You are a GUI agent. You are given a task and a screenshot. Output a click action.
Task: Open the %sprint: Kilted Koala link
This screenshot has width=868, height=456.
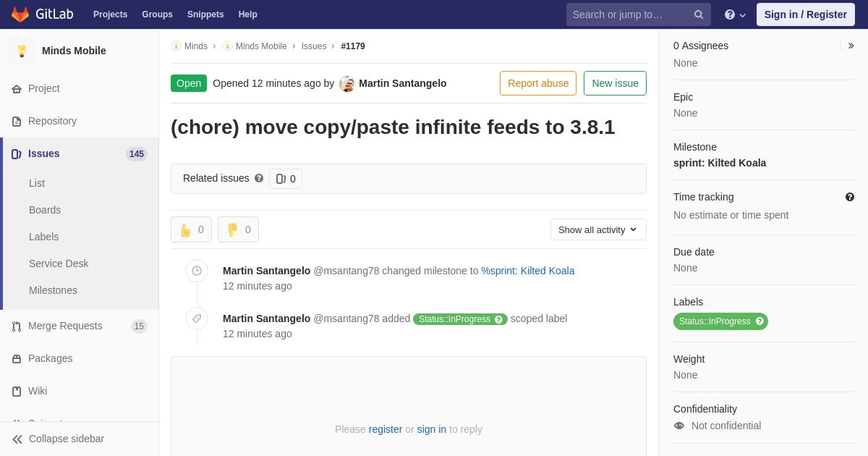pyautogui.click(x=528, y=271)
